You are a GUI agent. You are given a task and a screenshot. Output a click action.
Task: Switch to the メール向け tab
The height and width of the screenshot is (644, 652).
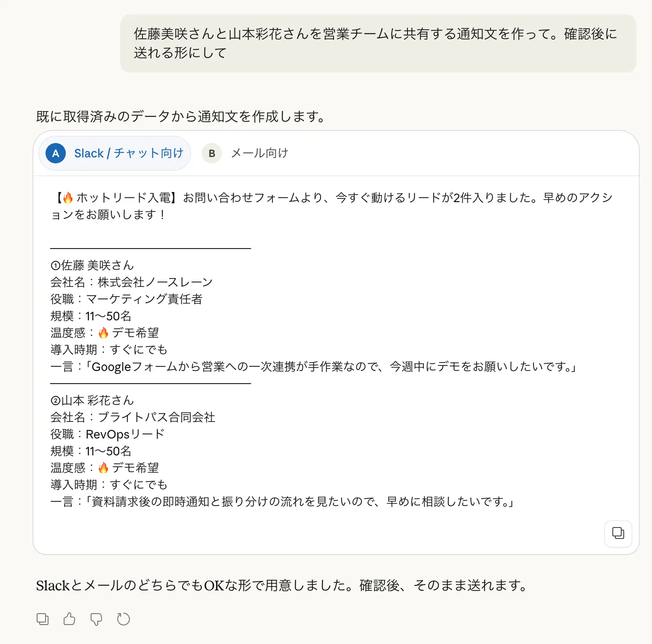pyautogui.click(x=259, y=153)
